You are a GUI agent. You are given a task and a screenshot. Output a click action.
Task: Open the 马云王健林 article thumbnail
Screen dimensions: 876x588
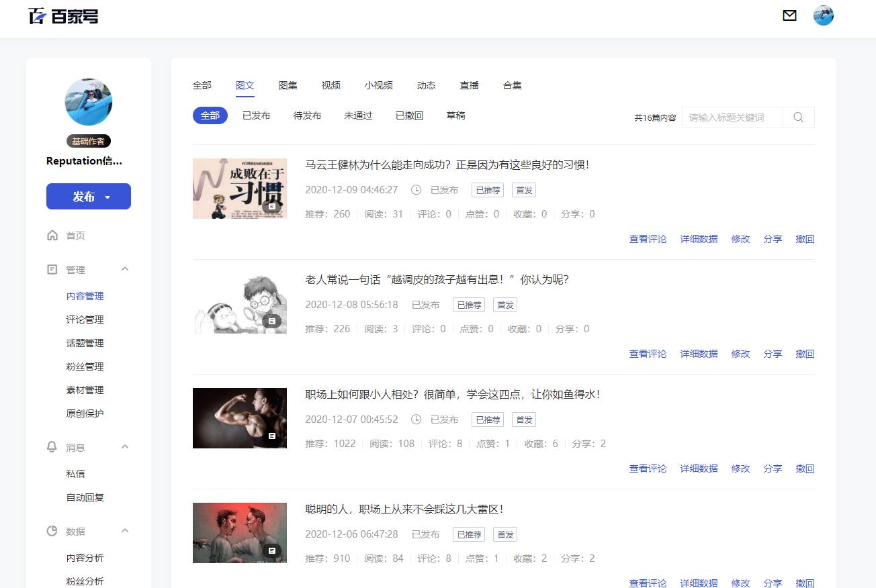point(240,189)
